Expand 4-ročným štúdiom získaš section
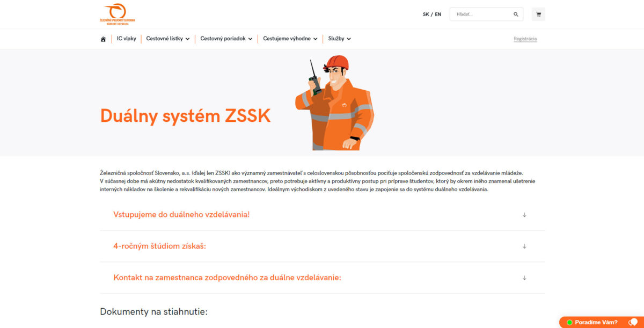 point(323,246)
